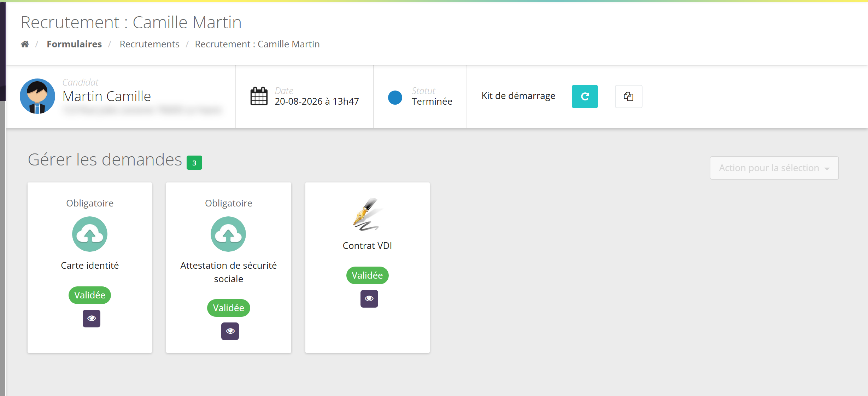
Task: Preview Contrat VDI with the eye button
Action: 369,299
